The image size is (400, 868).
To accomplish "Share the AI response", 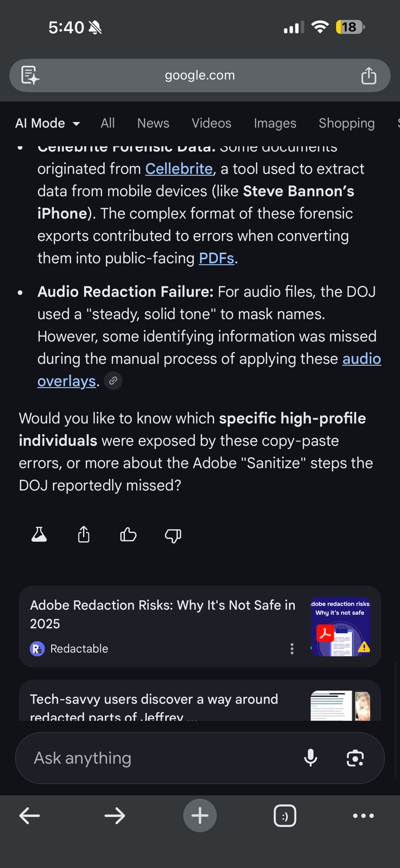I will pyautogui.click(x=84, y=535).
